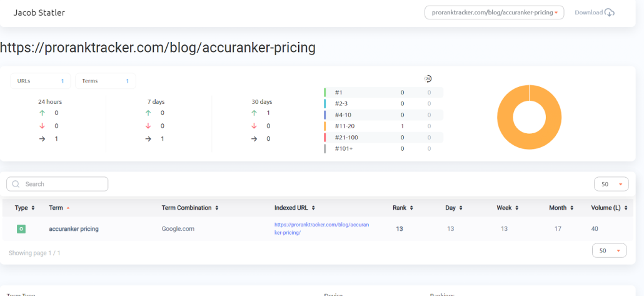This screenshot has height=296, width=644.
Task: Click the page heading URL text
Action: tap(158, 48)
